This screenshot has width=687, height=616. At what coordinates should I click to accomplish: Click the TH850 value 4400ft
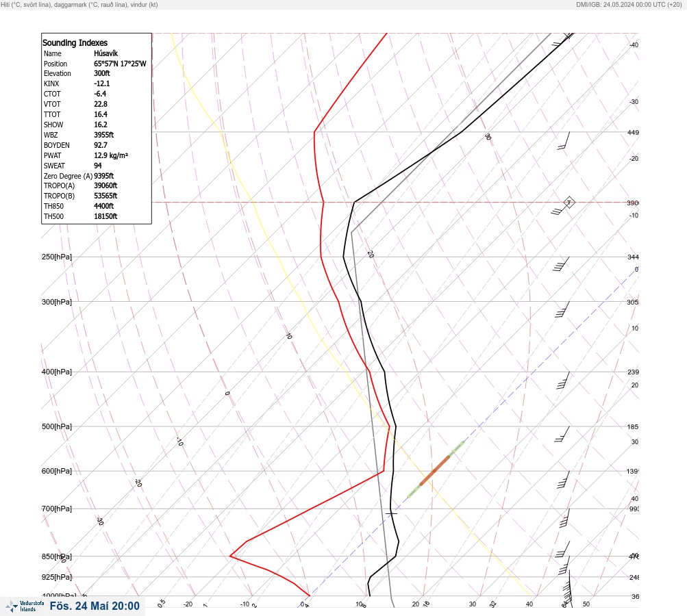click(x=104, y=206)
